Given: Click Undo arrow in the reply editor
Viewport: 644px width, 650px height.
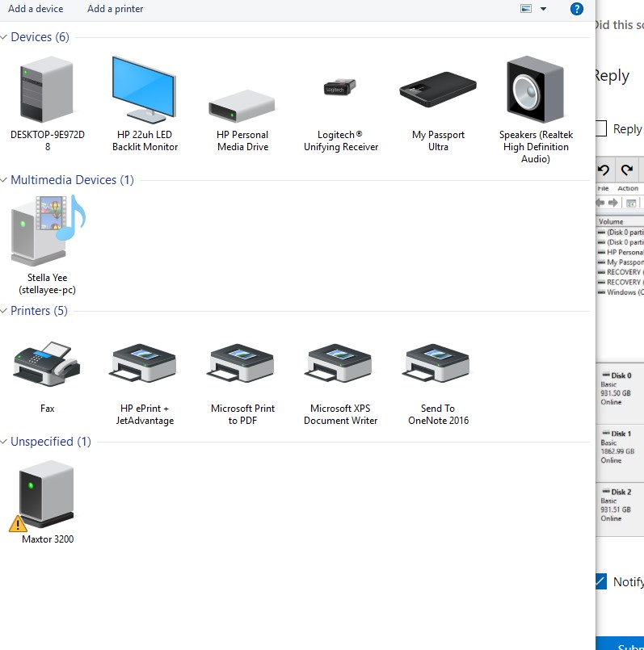Looking at the screenshot, I should 604,170.
